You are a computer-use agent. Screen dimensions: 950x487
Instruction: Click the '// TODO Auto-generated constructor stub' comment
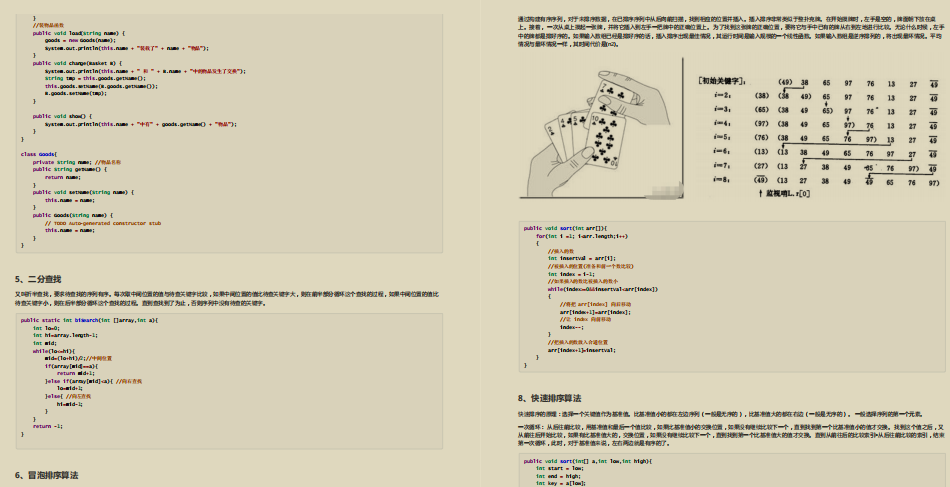point(103,223)
